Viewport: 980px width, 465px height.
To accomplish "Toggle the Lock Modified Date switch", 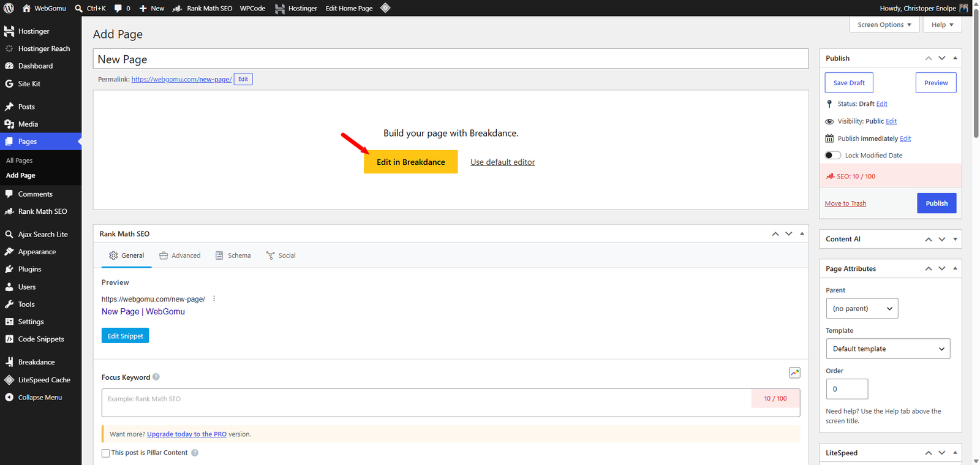I will [833, 156].
